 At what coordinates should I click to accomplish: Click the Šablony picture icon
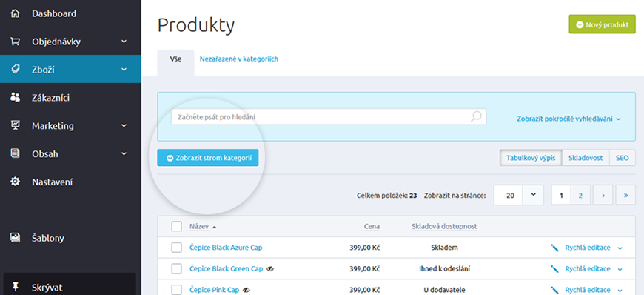coord(16,238)
